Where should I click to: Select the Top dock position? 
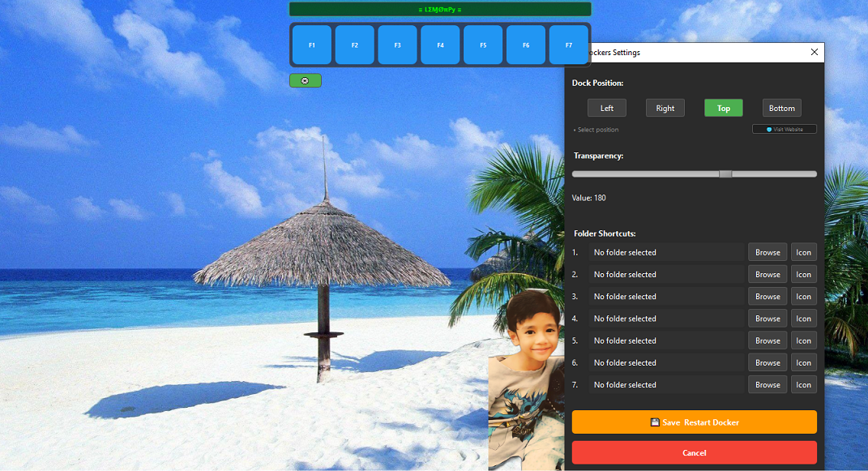(724, 109)
